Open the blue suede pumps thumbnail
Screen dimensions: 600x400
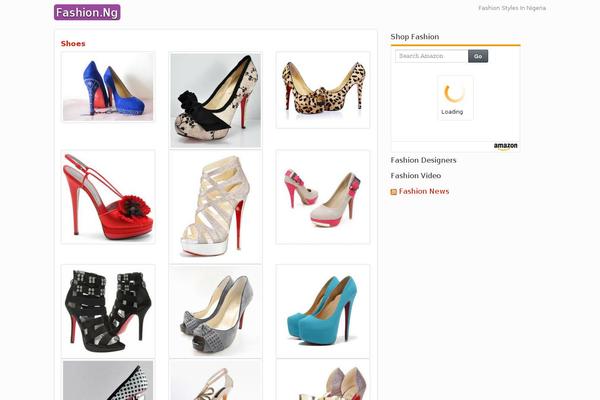pos(108,87)
